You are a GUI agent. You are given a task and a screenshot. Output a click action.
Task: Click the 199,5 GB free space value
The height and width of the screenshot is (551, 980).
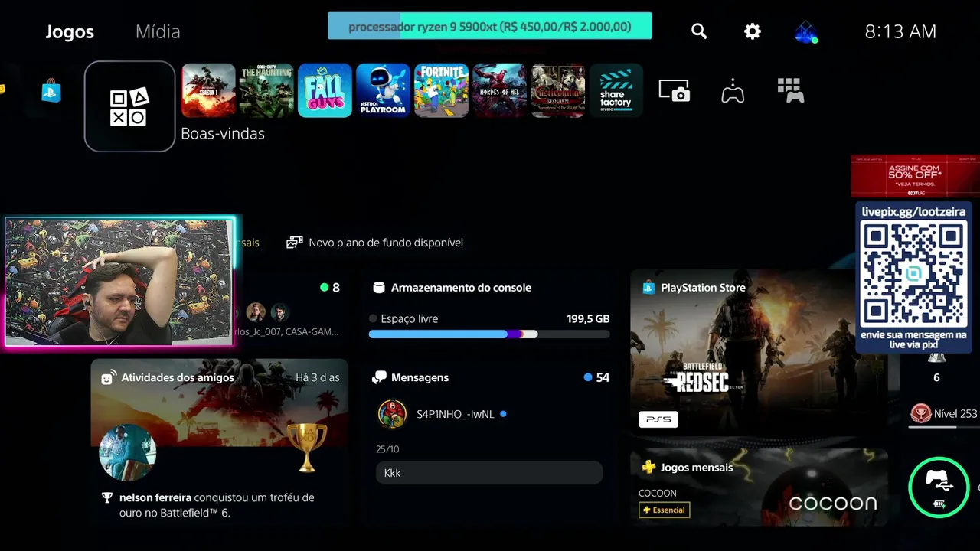588,318
